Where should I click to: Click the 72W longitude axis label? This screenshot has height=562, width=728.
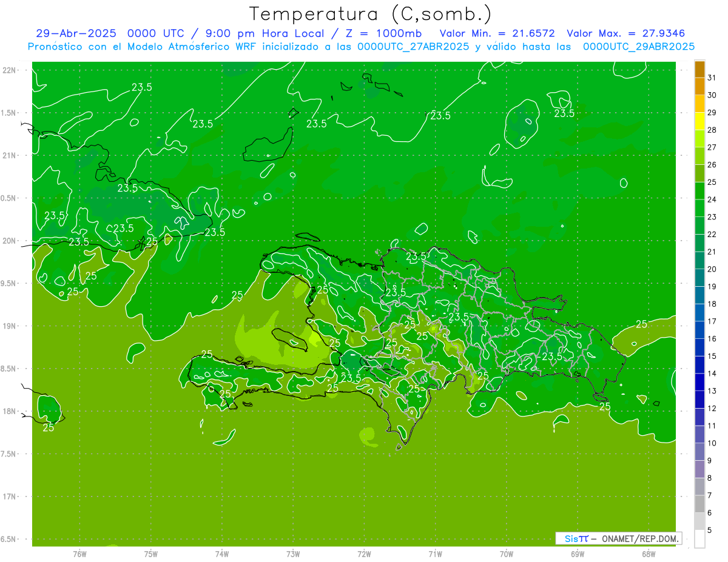click(x=364, y=554)
